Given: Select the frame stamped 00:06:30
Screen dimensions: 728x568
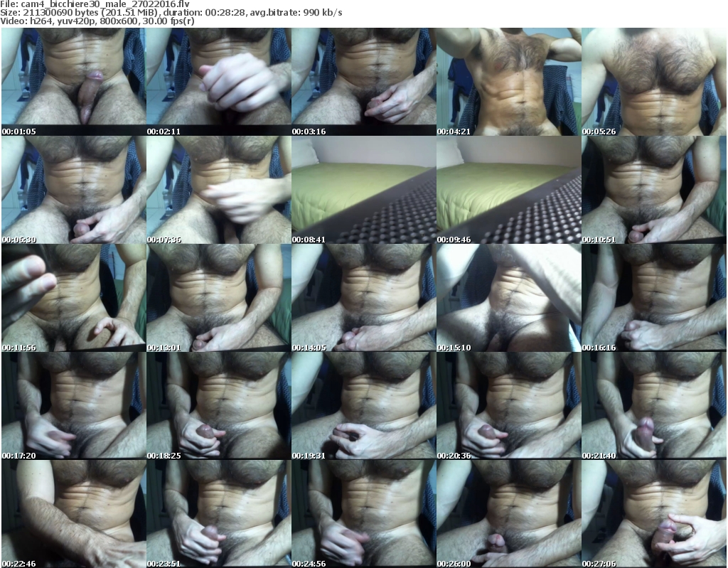Looking at the screenshot, I should pos(74,190).
